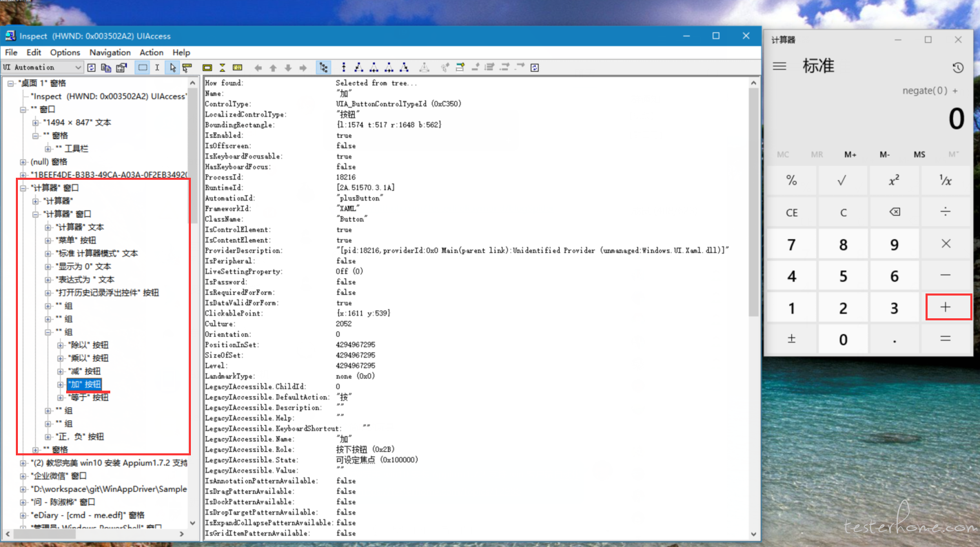Click the x squared key

894,180
